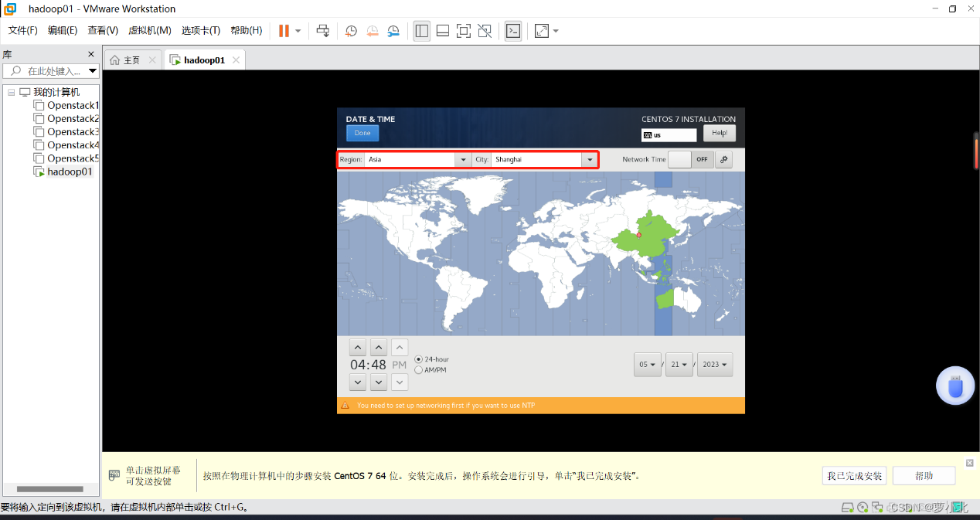This screenshot has height=520, width=980.
Task: Decrease hours with the down arrow
Action: point(358,382)
